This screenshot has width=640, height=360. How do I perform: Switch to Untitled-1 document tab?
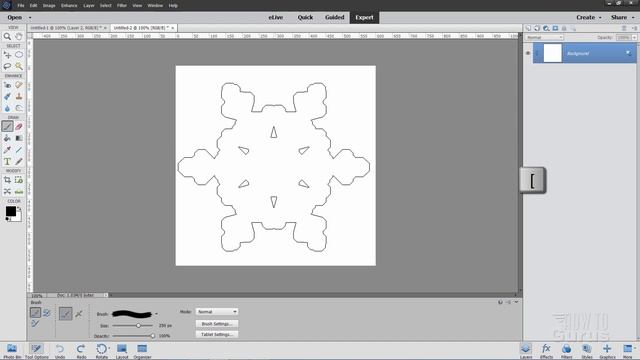pos(67,28)
